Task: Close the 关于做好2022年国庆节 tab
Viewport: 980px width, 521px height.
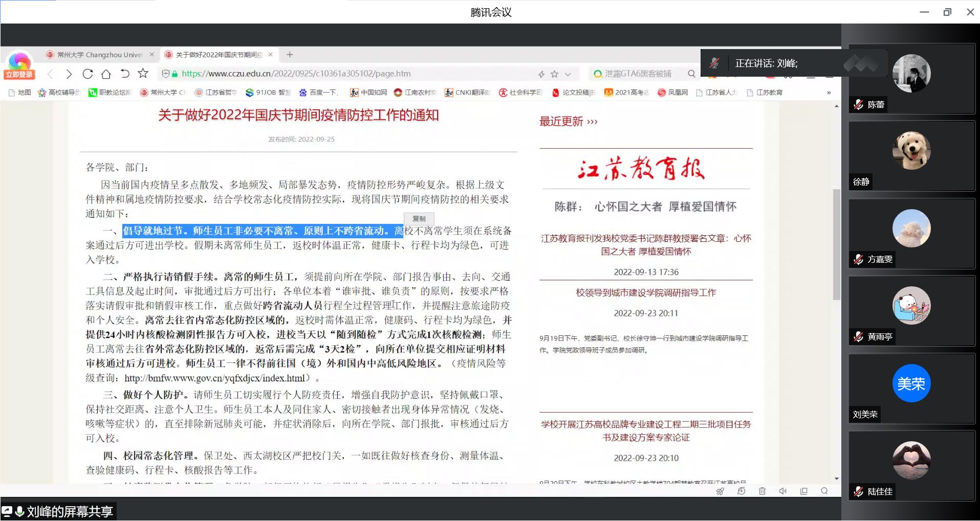Action: 270,55
